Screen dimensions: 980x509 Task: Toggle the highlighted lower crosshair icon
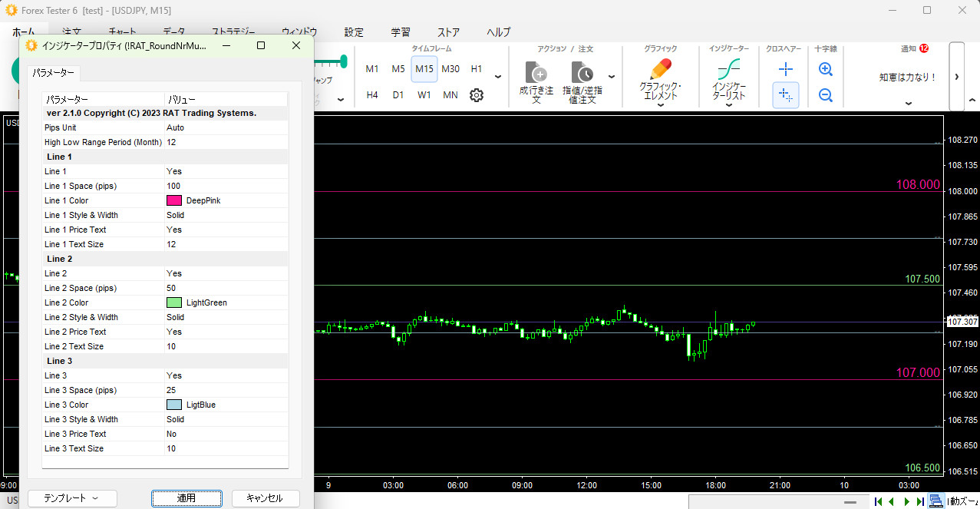785,95
